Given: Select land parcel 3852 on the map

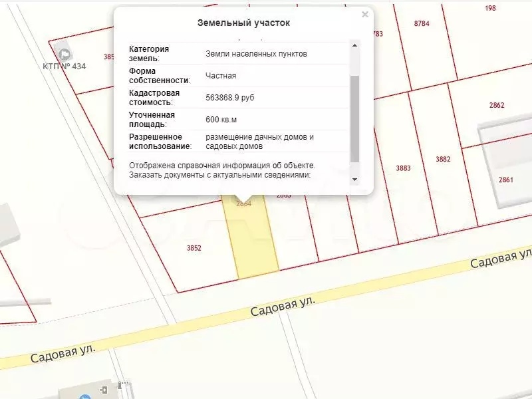Looking at the screenshot, I should pyautogui.click(x=194, y=248).
